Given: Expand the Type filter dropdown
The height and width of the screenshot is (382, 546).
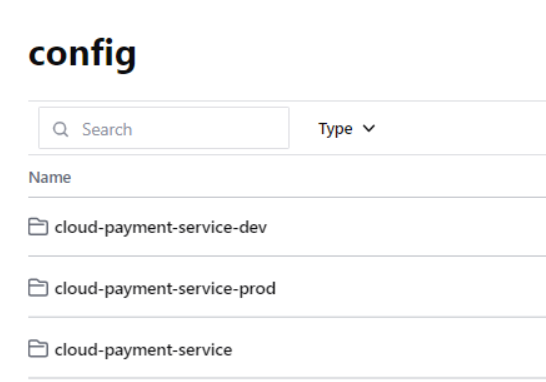Looking at the screenshot, I should pyautogui.click(x=347, y=129).
